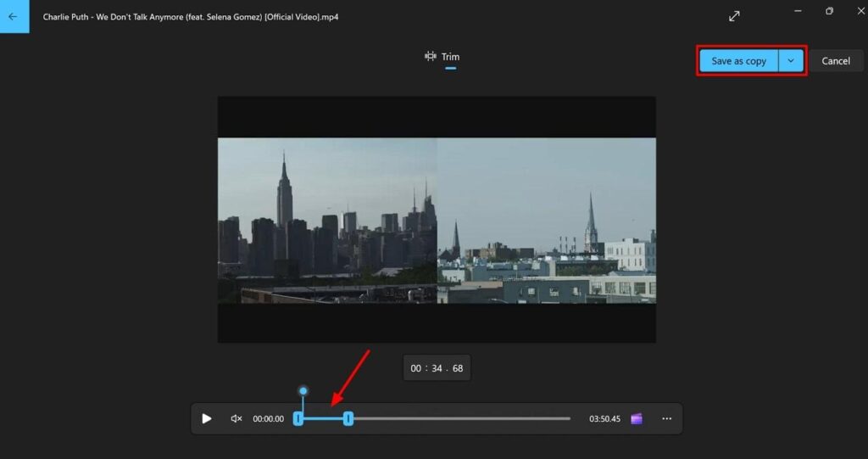The height and width of the screenshot is (459, 868).
Task: Select the trim start handle
Action: (x=298, y=418)
